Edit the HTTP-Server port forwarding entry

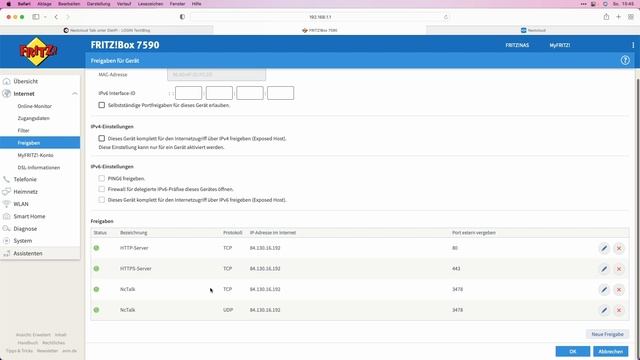tap(604, 248)
